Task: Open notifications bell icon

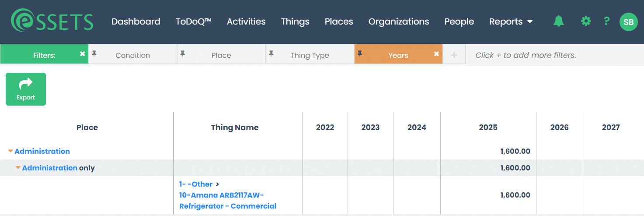Action: (559, 21)
